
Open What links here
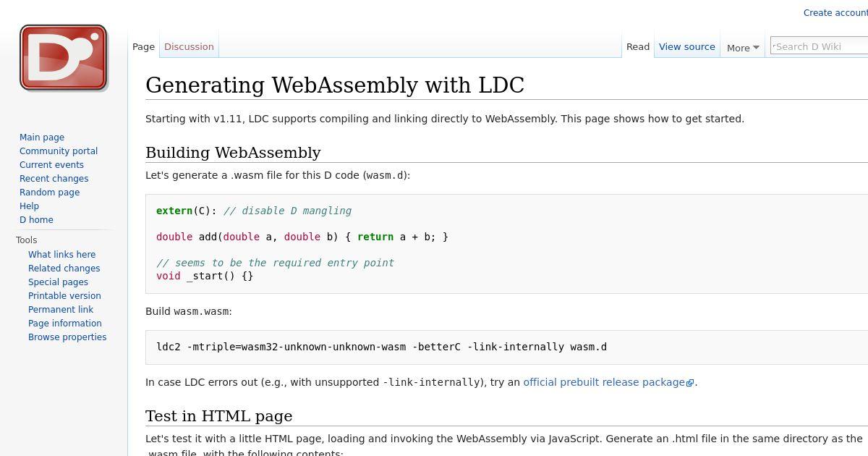point(62,254)
